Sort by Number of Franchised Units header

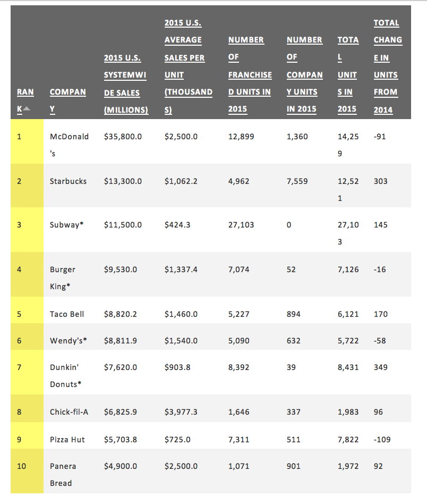pyautogui.click(x=250, y=74)
